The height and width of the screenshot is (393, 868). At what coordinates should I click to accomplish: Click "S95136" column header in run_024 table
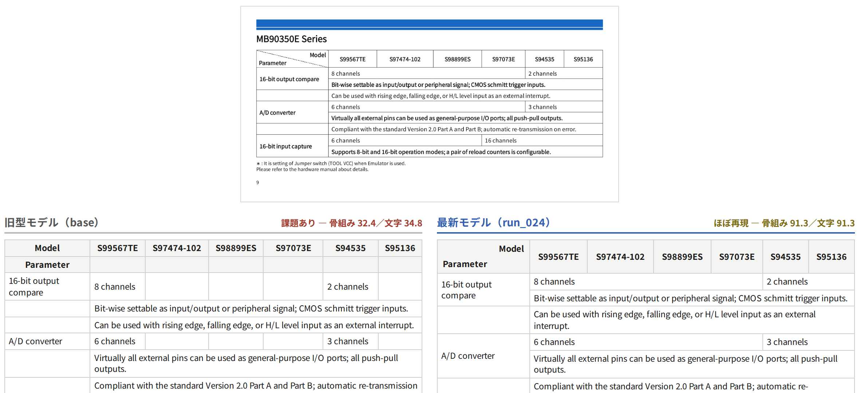click(832, 257)
